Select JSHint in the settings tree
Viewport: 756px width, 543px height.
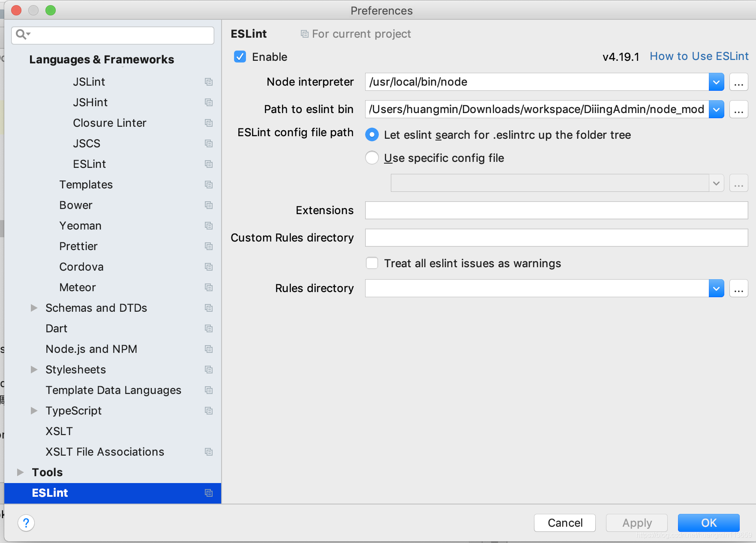coord(90,102)
